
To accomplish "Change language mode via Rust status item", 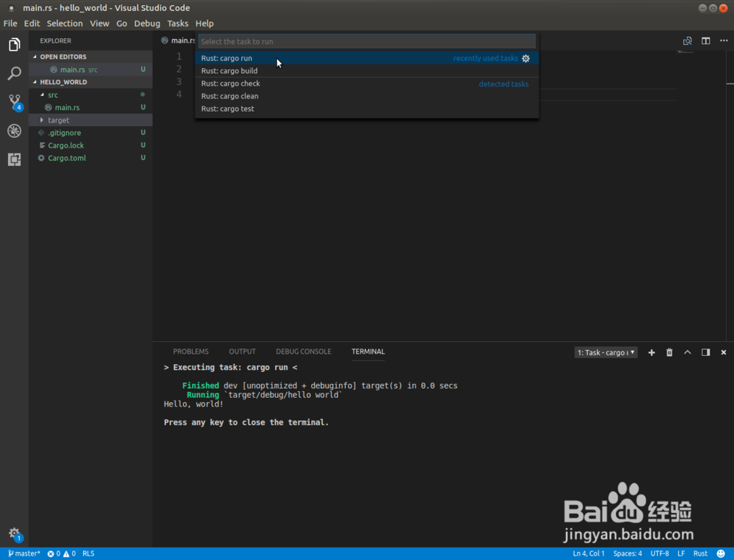I will [x=700, y=553].
